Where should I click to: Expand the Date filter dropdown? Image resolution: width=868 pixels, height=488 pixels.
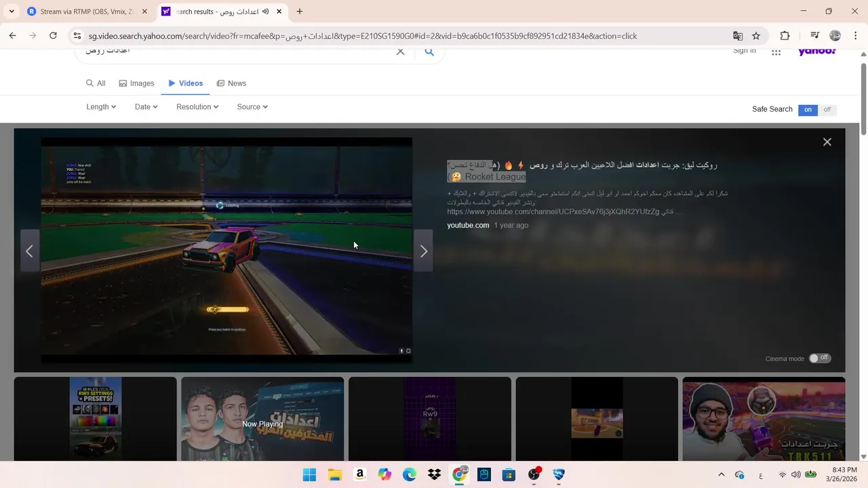[x=146, y=106]
